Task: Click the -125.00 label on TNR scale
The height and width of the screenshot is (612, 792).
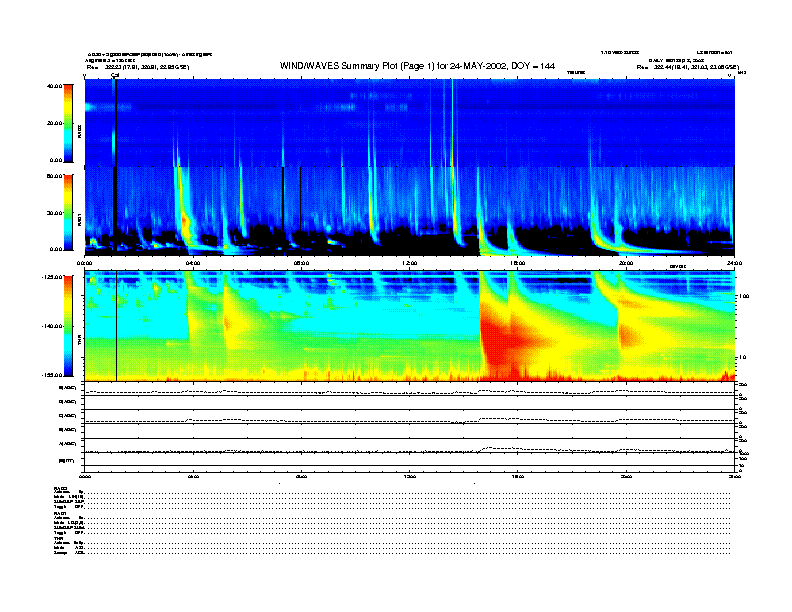Action: (52, 277)
